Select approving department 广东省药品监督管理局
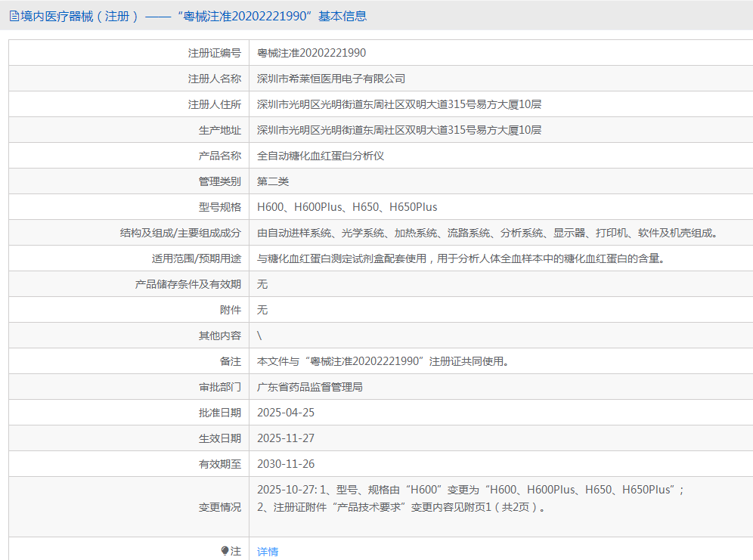This screenshot has width=753, height=560. [310, 387]
